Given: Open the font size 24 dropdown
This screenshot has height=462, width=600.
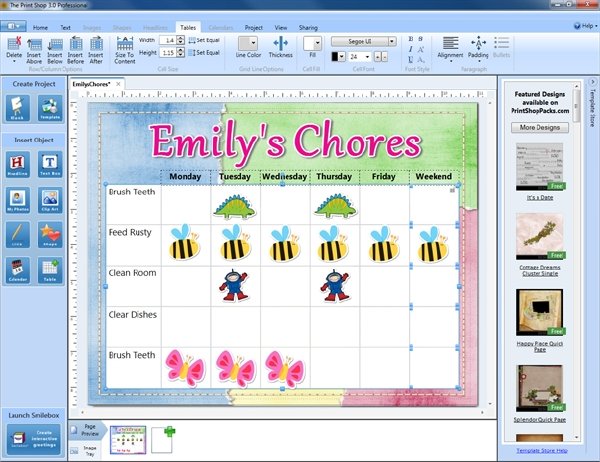Looking at the screenshot, I should click(x=367, y=57).
